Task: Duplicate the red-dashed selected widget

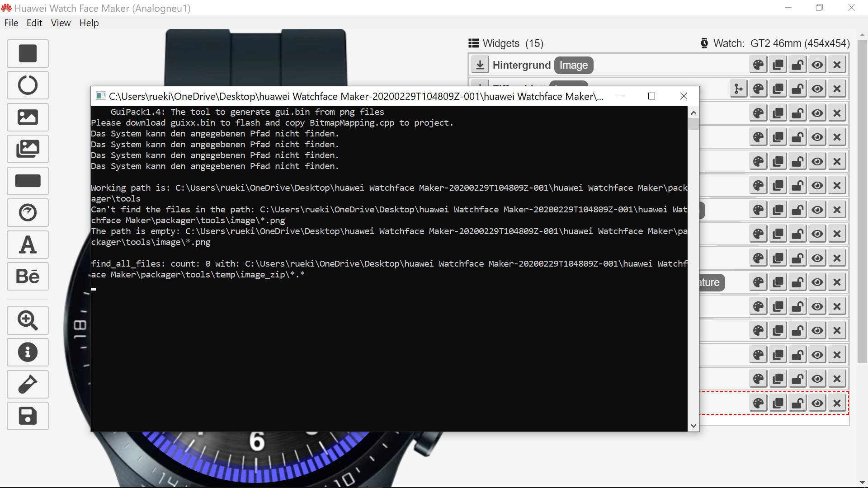Action: 778,403
